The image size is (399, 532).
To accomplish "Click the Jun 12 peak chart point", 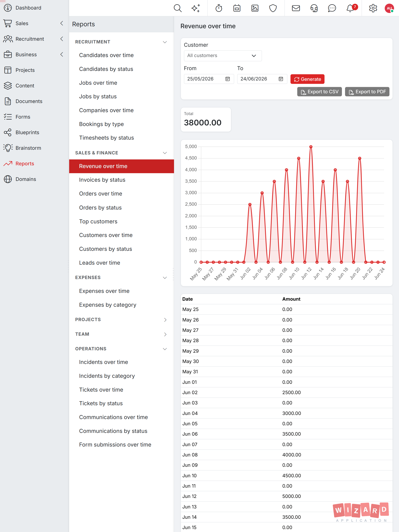I will (x=311, y=147).
